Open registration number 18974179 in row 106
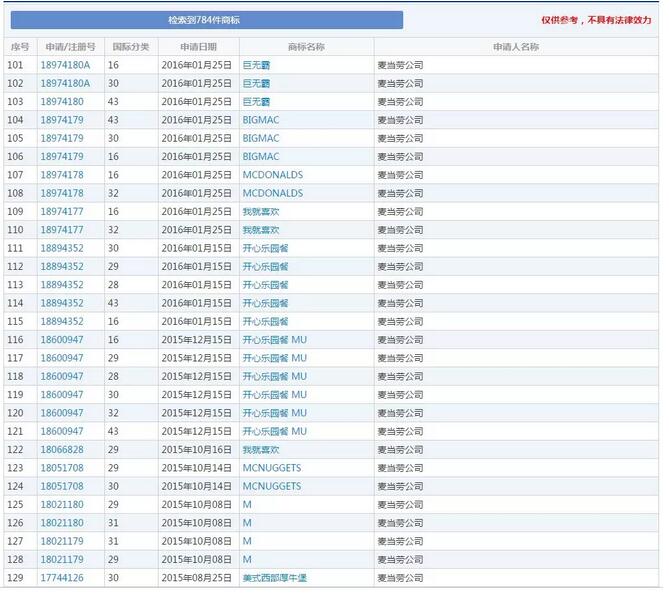 [62, 157]
